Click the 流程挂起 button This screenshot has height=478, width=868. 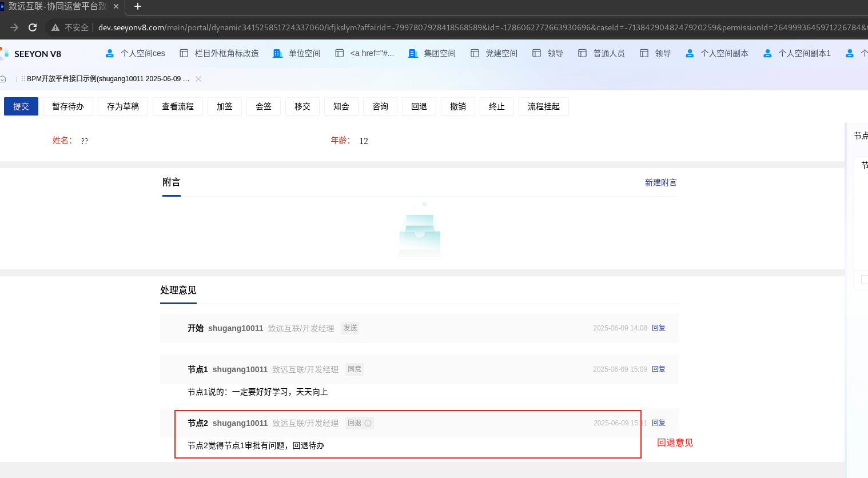543,106
